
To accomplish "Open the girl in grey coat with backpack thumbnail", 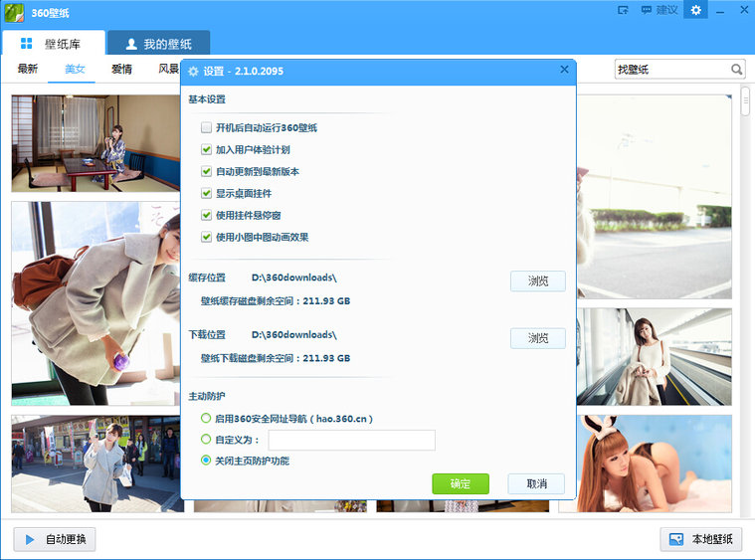I will pos(95,303).
